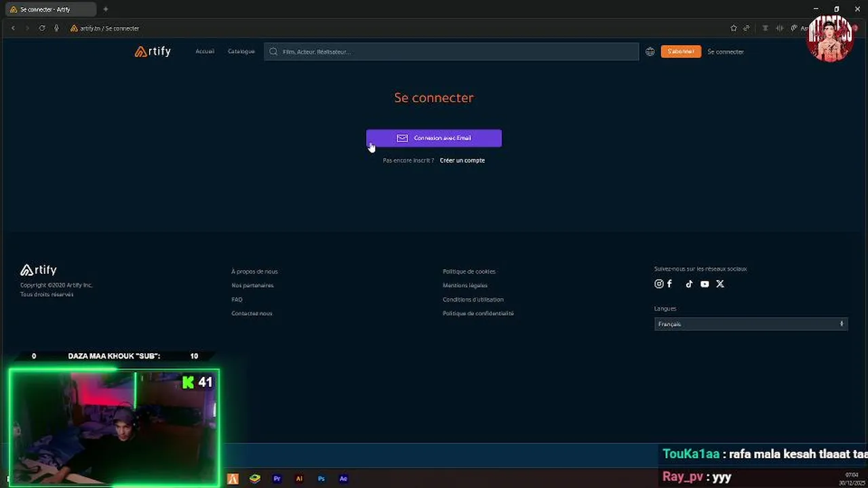The width and height of the screenshot is (868, 488).
Task: Open the FAQ footer link
Action: click(x=237, y=300)
